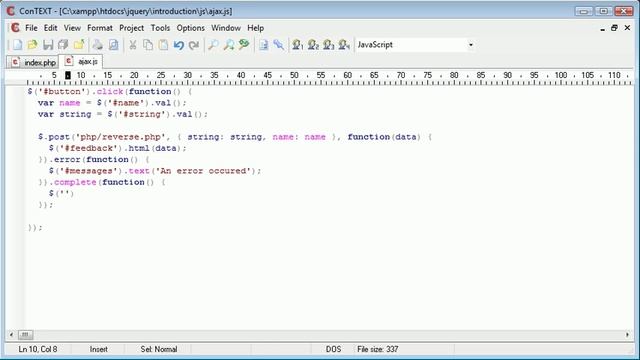The image size is (640, 360).
Task: Minimize the inner document window
Action: pos(602,28)
